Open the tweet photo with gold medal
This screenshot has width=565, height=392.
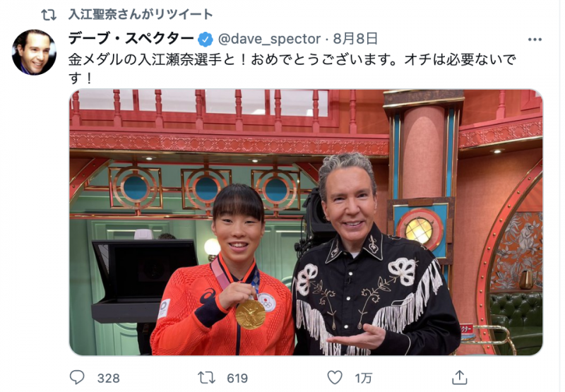[306, 222]
